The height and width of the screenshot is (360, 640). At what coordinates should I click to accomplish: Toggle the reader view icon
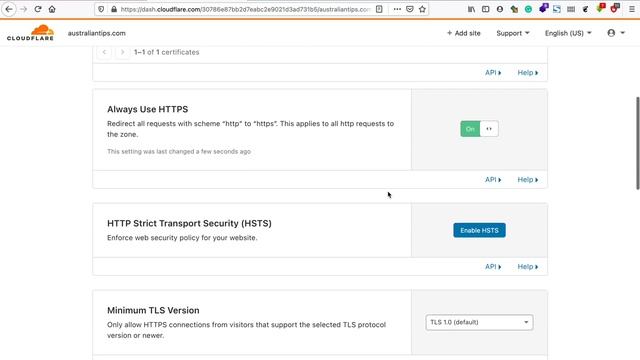pyautogui.click(x=379, y=9)
